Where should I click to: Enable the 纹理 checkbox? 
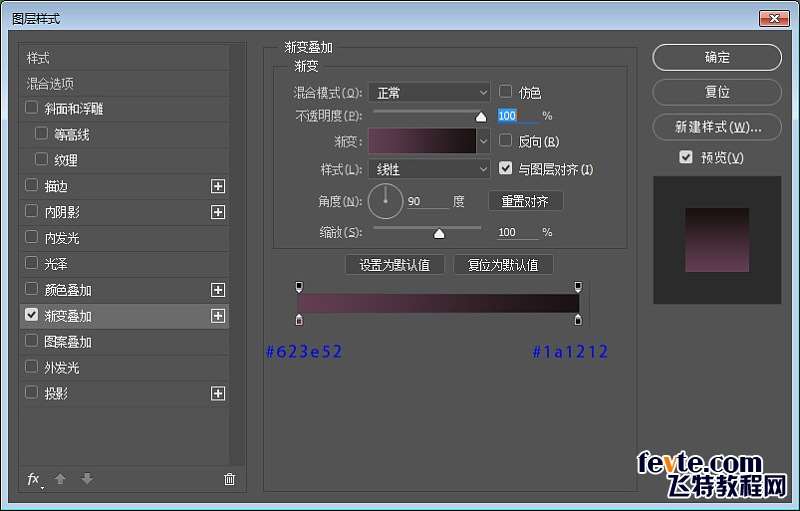pos(41,159)
